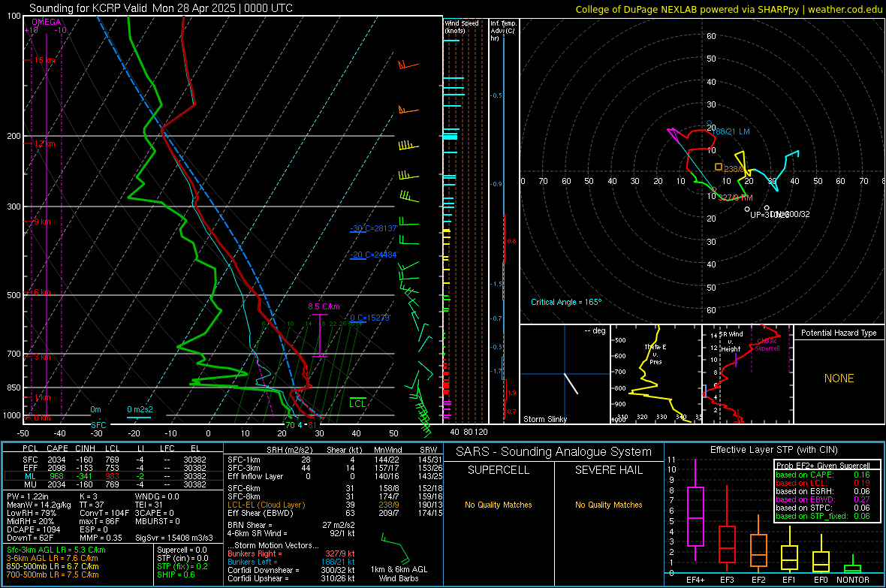Click No Quality Matches under SEVERE HAIL

click(608, 505)
